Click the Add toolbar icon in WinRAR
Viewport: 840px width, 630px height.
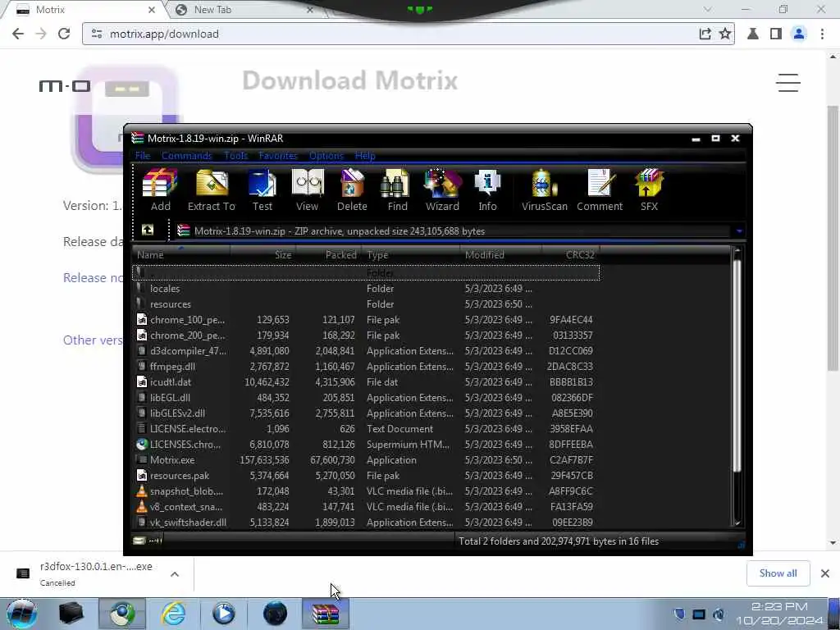point(160,190)
